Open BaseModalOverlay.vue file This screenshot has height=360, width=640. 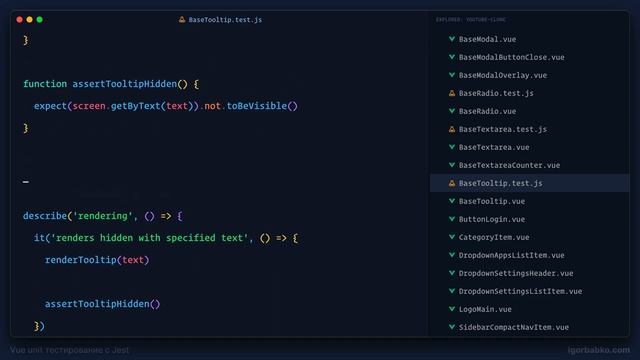[x=503, y=75]
